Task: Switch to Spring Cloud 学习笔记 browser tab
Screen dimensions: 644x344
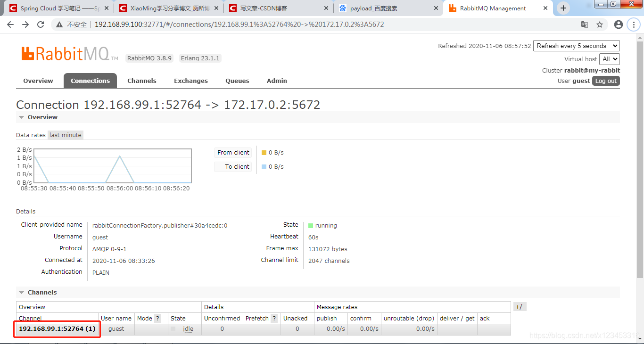Action: [59, 8]
